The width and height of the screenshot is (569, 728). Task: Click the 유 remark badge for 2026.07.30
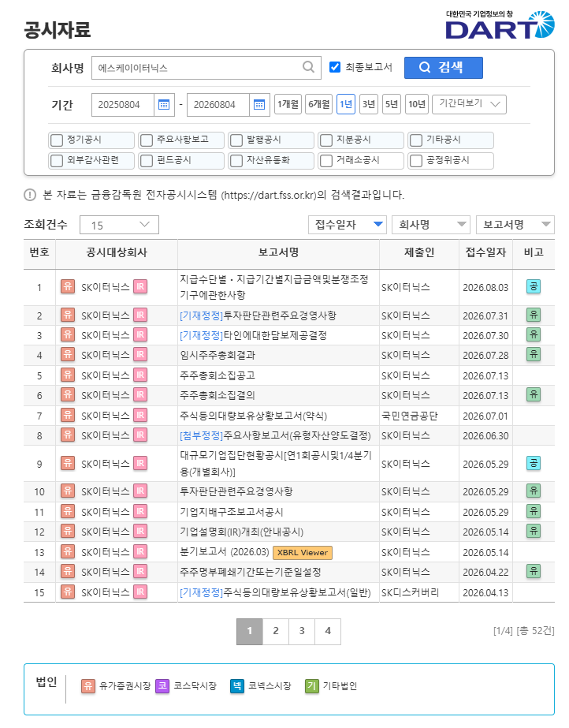coord(534,334)
